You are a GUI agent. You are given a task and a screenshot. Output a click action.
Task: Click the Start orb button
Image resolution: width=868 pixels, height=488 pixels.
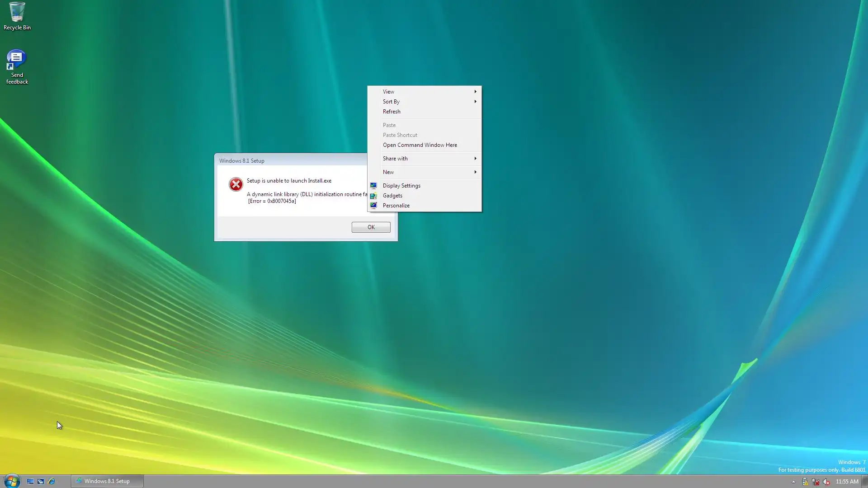click(11, 481)
